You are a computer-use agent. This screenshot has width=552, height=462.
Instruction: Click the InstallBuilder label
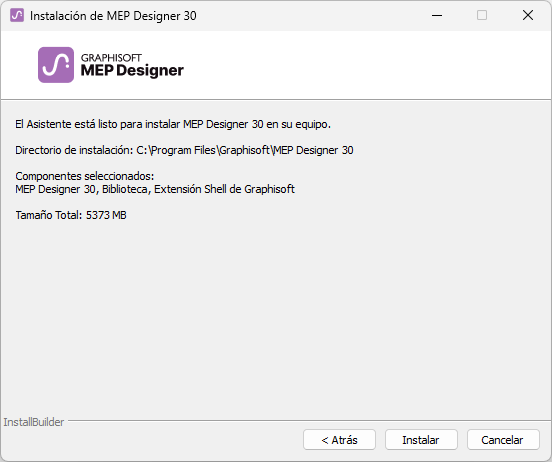pos(34,422)
